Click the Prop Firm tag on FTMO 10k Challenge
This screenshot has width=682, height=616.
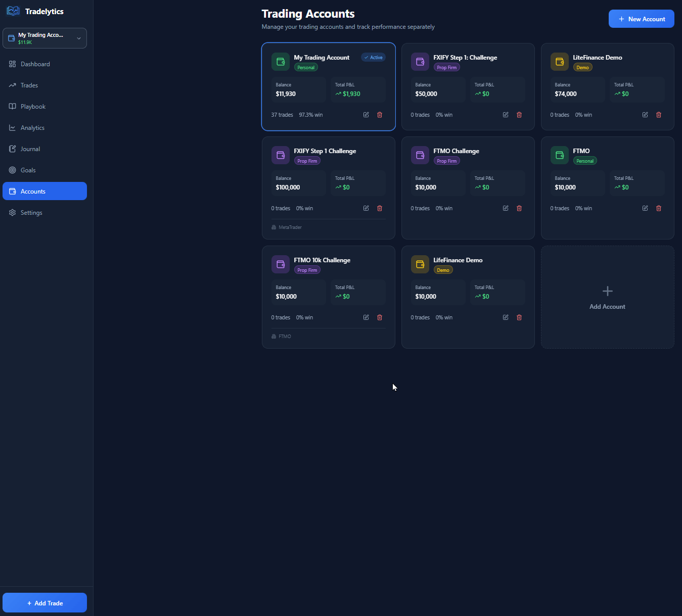(x=307, y=270)
